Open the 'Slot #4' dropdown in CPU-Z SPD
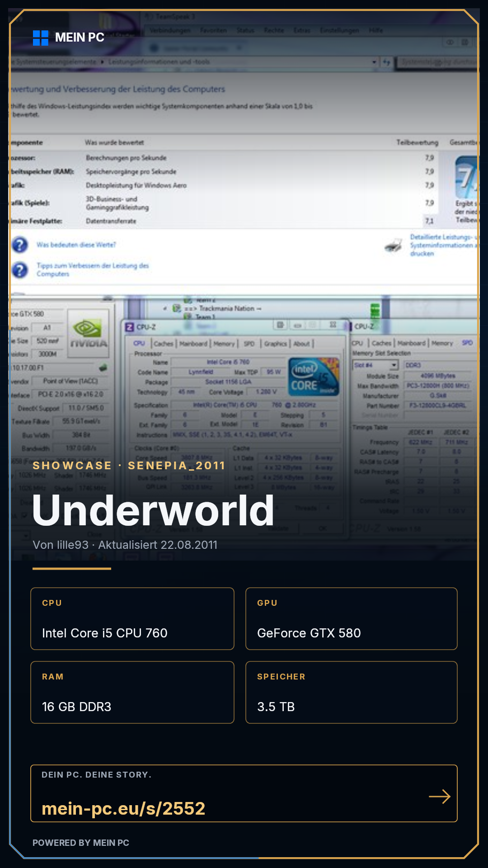 [x=375, y=365]
